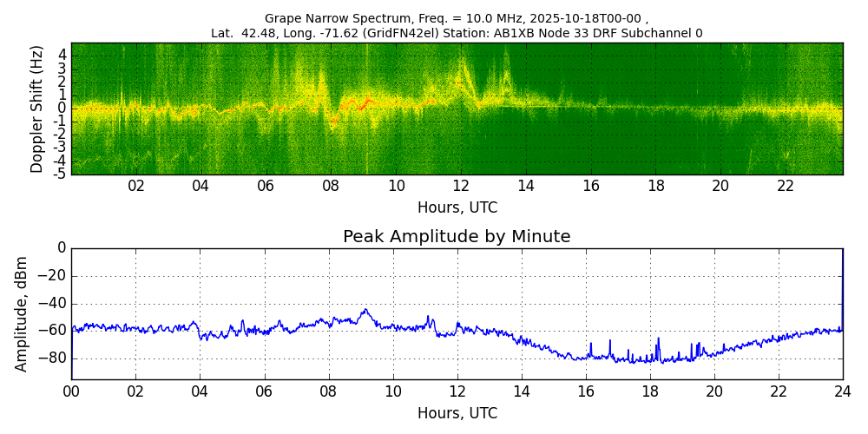
Task: Select the -5 Doppler shift tick label
Action: (61, 174)
